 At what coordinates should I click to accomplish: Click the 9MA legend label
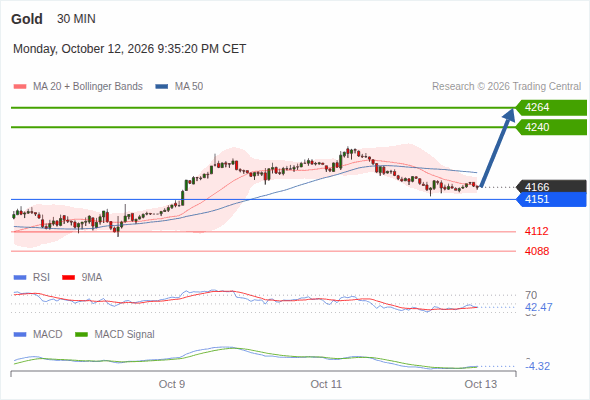92,277
